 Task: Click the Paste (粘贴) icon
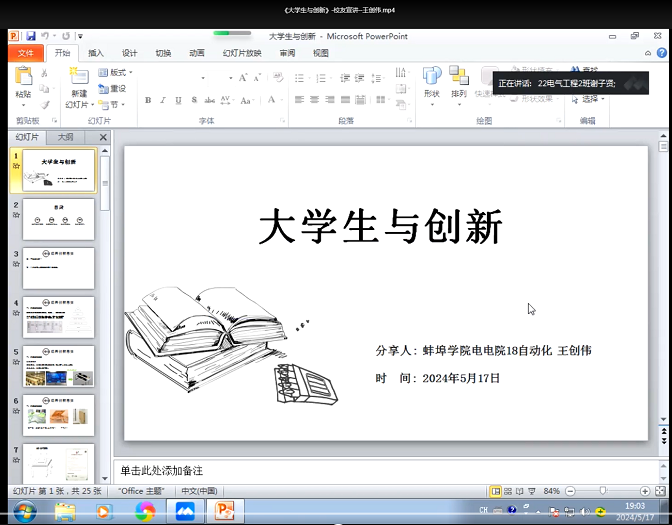click(23, 80)
